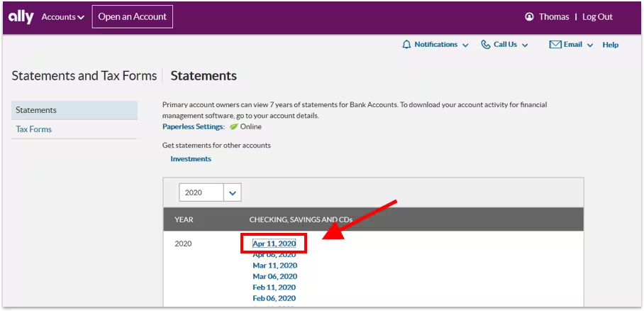Click the Statements and Tax Forms heading
The image size is (644, 311).
click(x=84, y=76)
